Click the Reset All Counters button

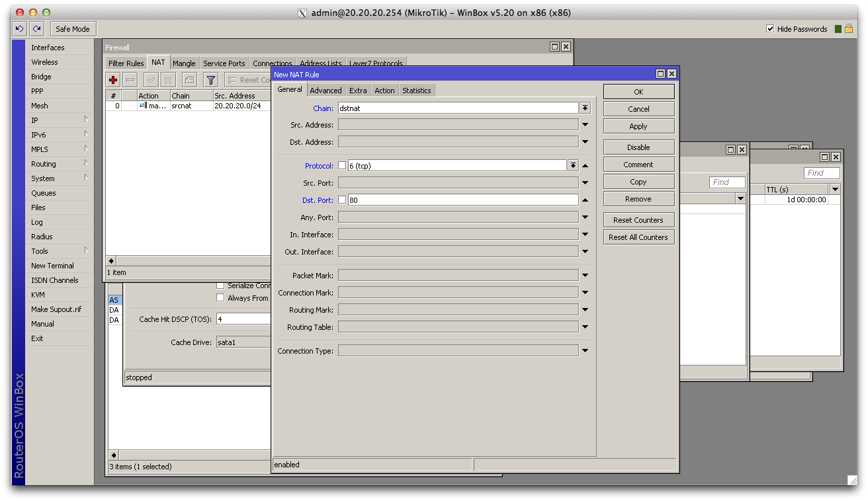(x=638, y=237)
